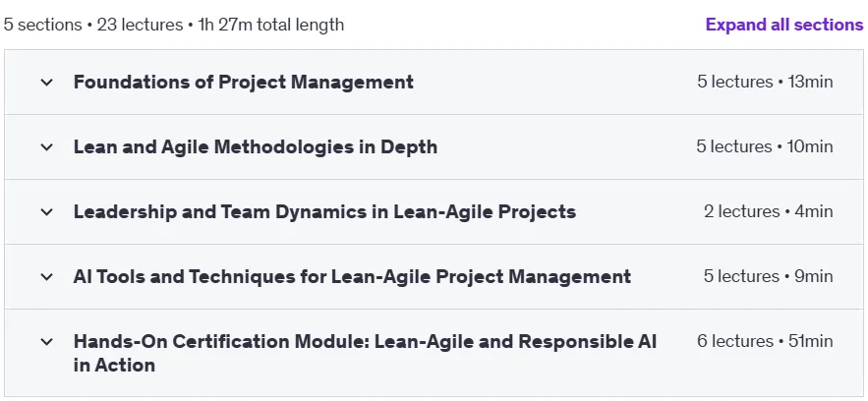This screenshot has height=401, width=868.
Task: Click Expand all sections link
Action: pyautogui.click(x=783, y=25)
